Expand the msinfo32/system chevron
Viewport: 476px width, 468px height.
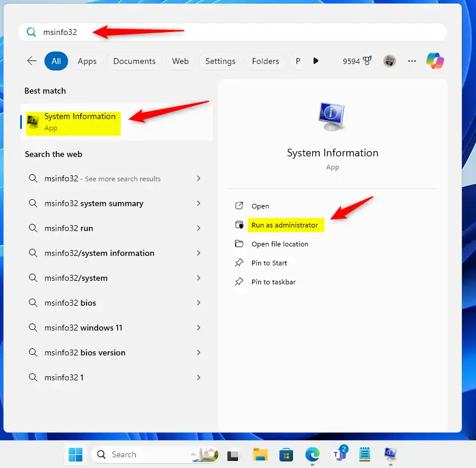[x=198, y=278]
